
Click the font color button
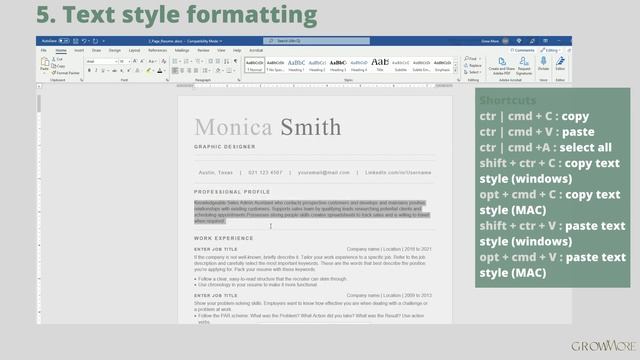tap(160, 71)
